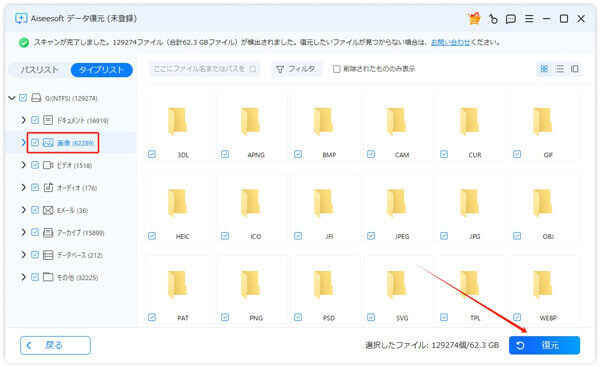
Task: Open the PNG folder
Action: 250,285
